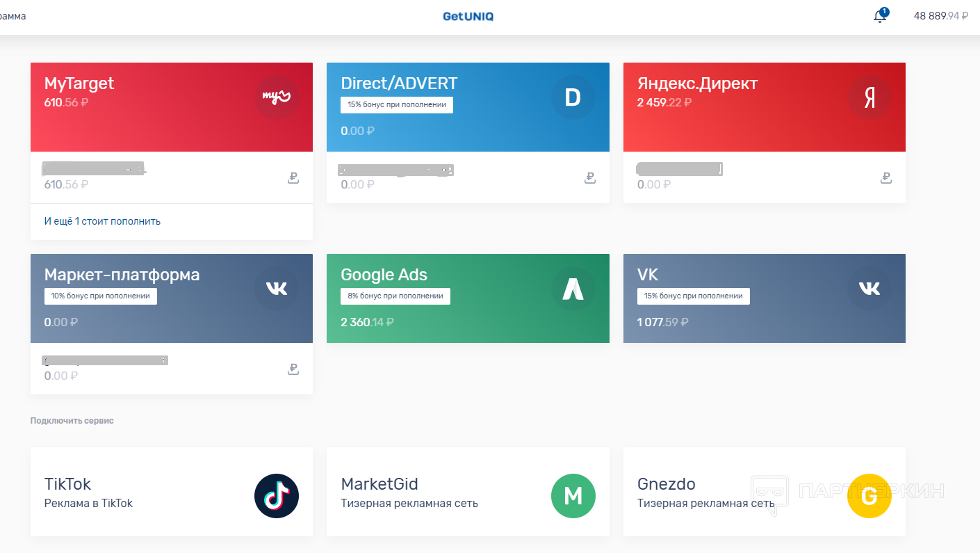The width and height of the screenshot is (980, 553).
Task: Click the Яндекс.Директ 'Я' logo icon
Action: pyautogui.click(x=869, y=97)
